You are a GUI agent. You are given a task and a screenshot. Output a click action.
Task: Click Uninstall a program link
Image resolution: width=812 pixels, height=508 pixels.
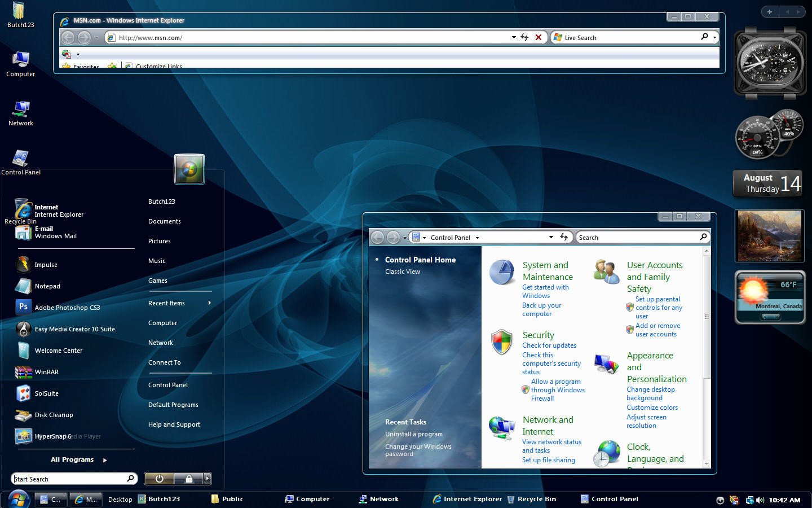click(x=414, y=434)
